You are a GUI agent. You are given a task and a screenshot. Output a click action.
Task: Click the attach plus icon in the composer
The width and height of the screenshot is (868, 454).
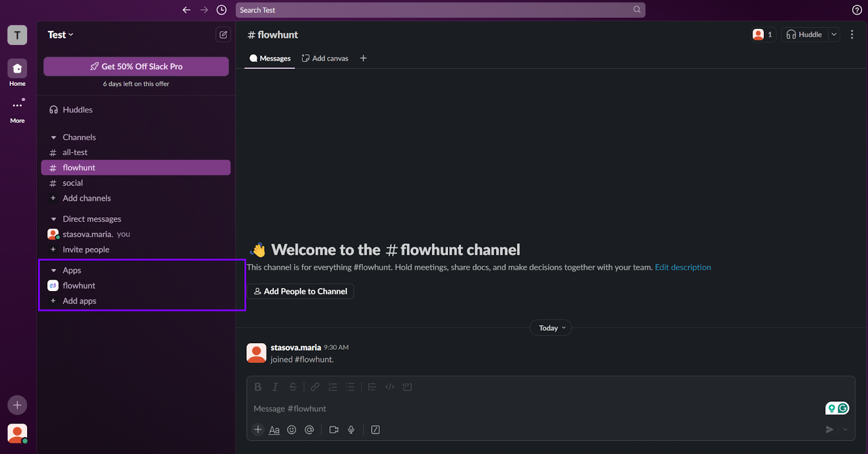(x=258, y=430)
